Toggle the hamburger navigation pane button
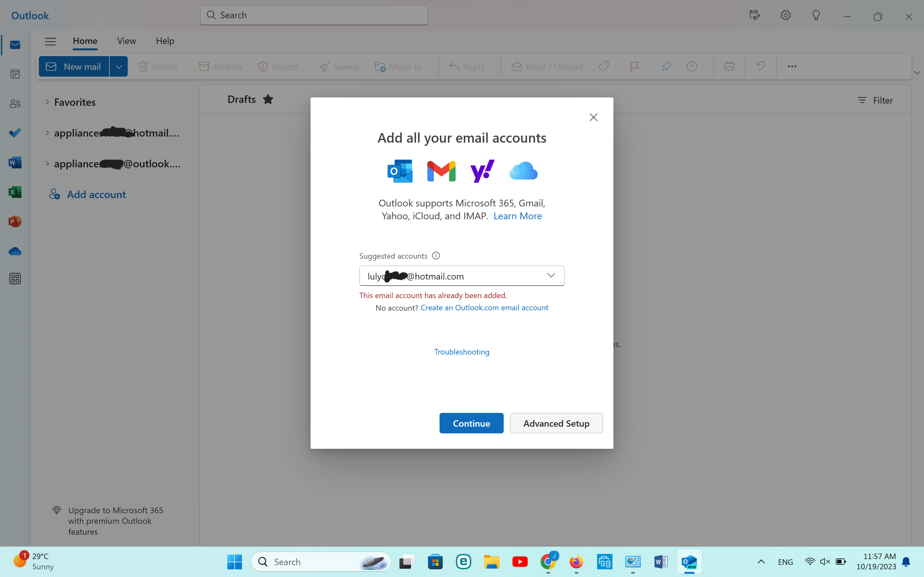 [50, 41]
